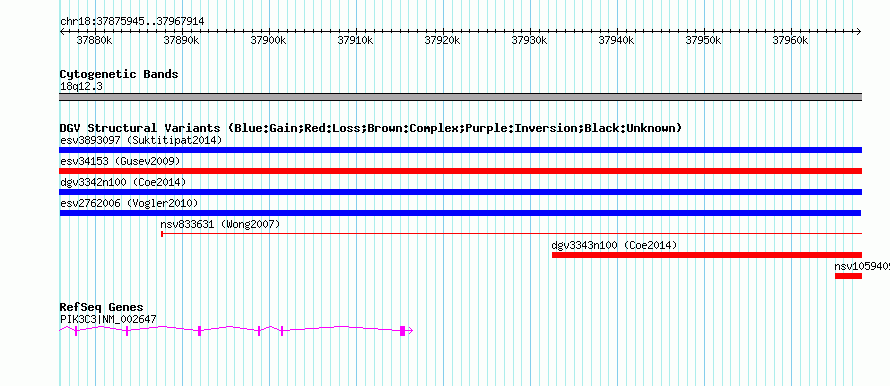
Task: Click the ruler's right arrowhead
Action: [x=859, y=32]
